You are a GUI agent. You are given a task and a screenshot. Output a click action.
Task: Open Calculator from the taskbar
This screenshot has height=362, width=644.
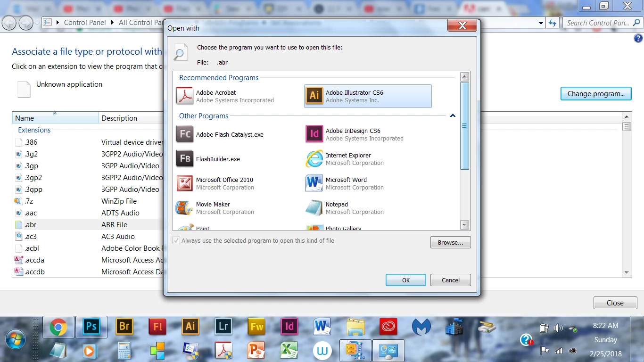click(124, 351)
